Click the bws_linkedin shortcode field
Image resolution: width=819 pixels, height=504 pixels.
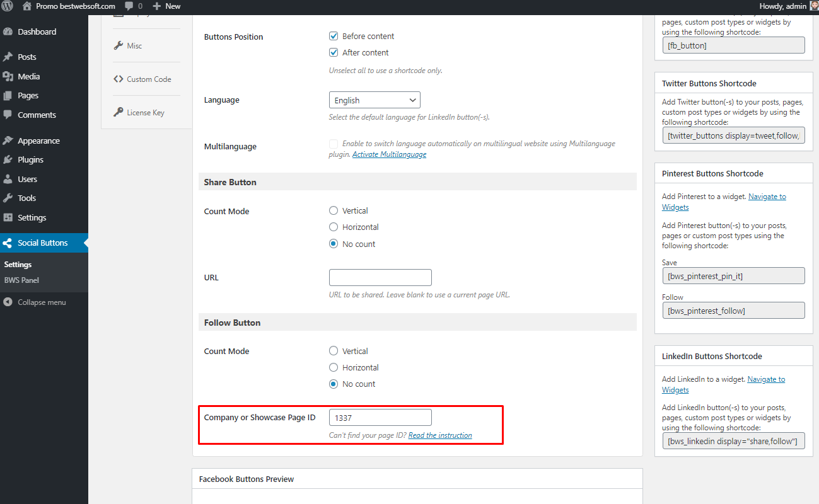[x=734, y=441]
